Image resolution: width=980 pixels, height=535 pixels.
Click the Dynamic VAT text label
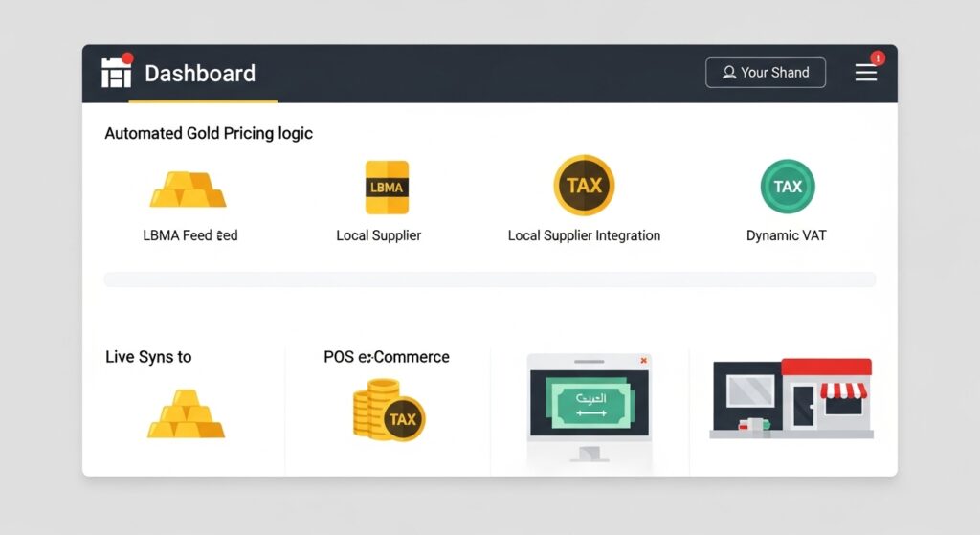click(x=787, y=235)
